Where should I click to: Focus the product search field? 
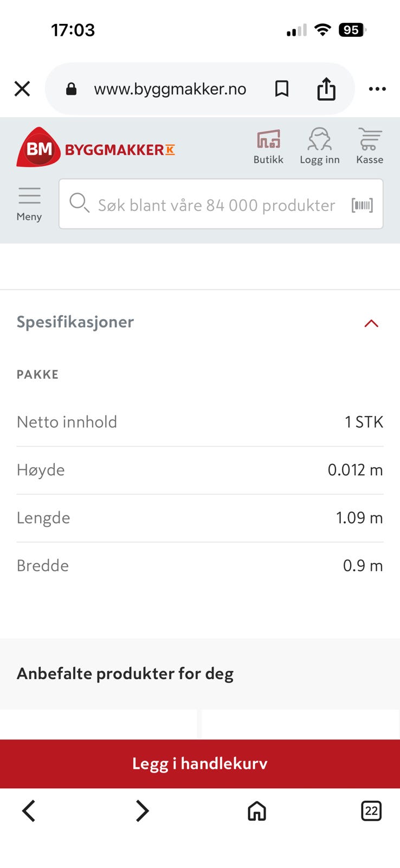[221, 204]
